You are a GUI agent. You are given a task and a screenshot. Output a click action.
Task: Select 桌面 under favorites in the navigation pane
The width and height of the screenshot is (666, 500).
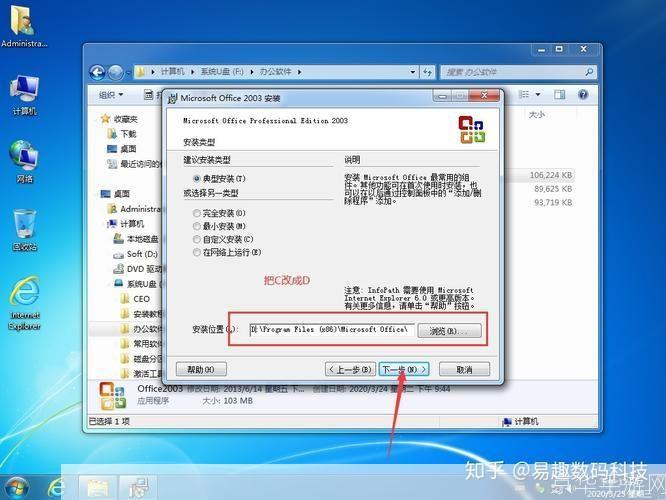122,149
